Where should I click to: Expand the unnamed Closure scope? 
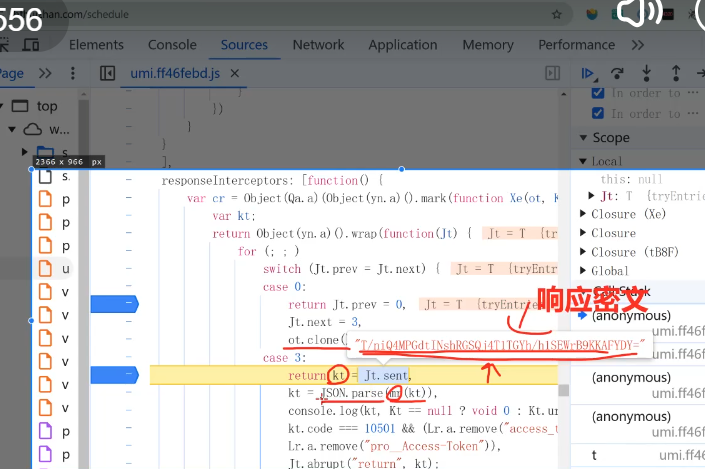coord(583,232)
